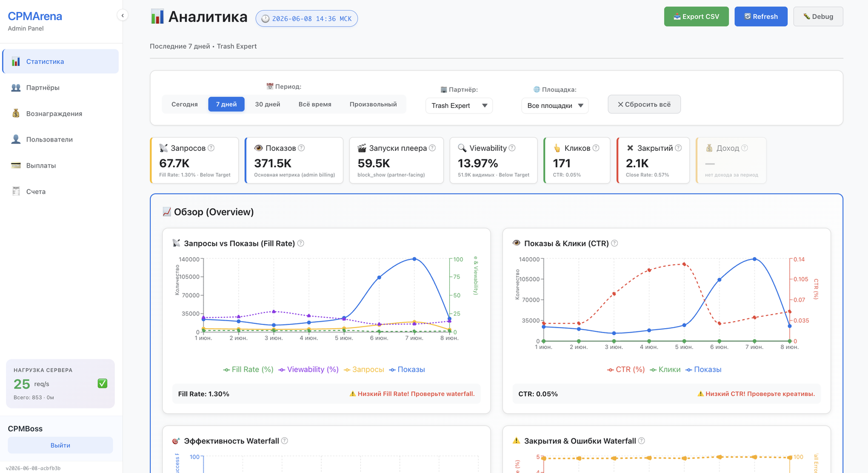This screenshot has height=473, width=868.
Task: Click the card icon beside Выплаты
Action: tap(16, 165)
